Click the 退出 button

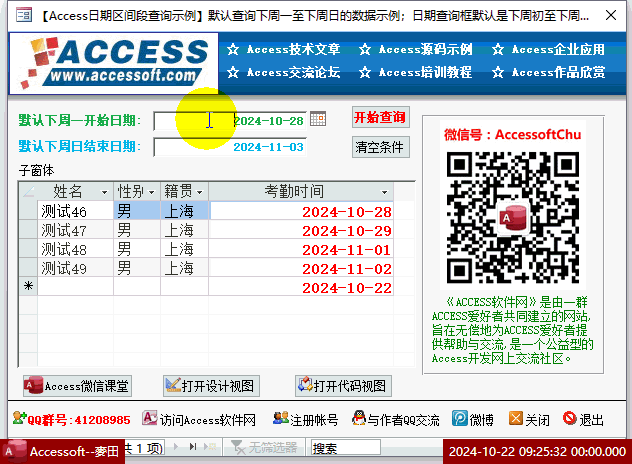point(583,420)
